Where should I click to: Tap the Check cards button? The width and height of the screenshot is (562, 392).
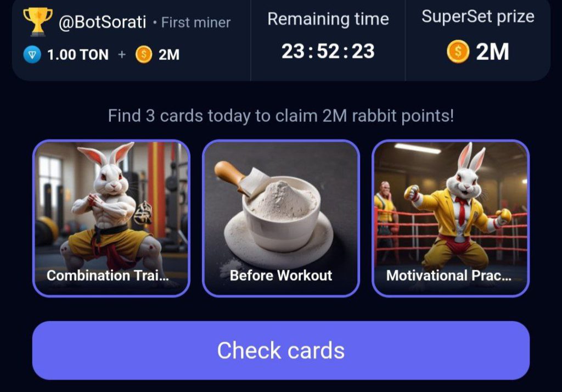click(281, 350)
